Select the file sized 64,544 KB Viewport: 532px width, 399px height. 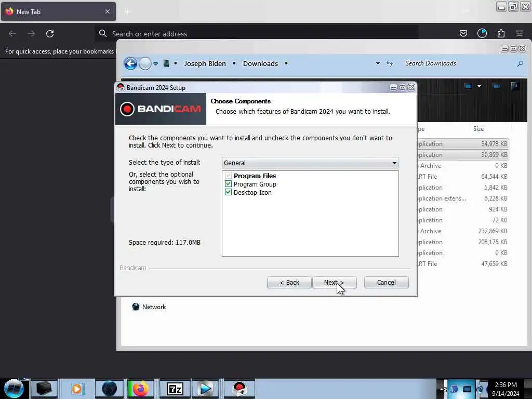coord(463,177)
